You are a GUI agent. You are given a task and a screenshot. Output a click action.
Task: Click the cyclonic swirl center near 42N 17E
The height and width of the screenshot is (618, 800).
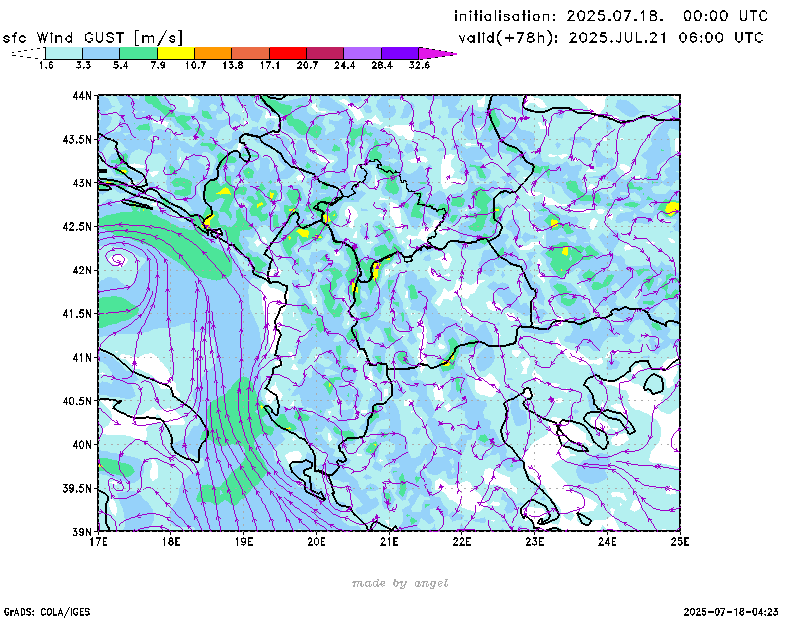tap(118, 259)
